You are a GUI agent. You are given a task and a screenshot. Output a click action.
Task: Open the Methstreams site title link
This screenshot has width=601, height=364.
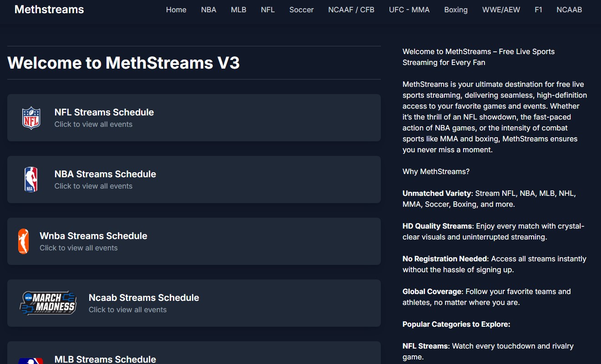click(49, 10)
